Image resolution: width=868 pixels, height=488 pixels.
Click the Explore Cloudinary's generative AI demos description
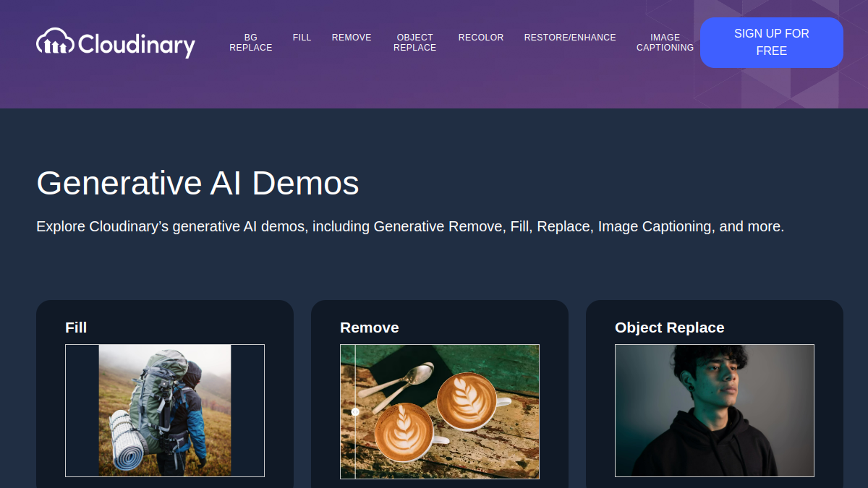[x=410, y=226]
